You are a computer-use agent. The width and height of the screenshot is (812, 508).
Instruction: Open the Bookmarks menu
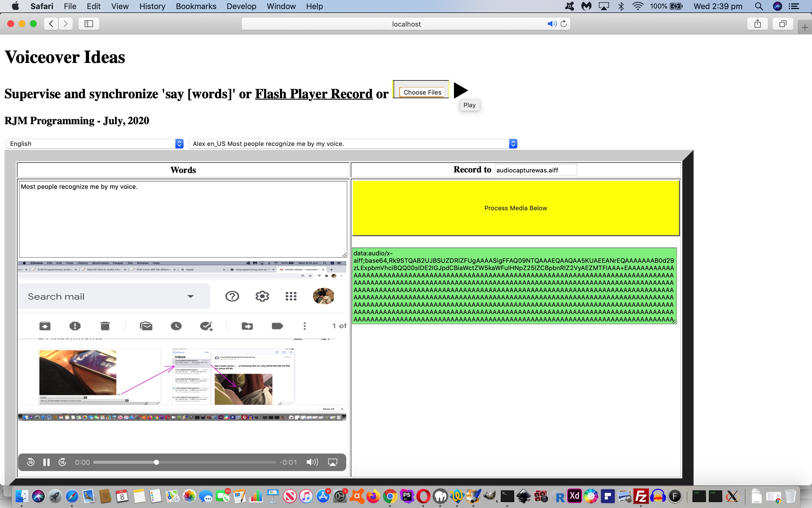point(196,6)
